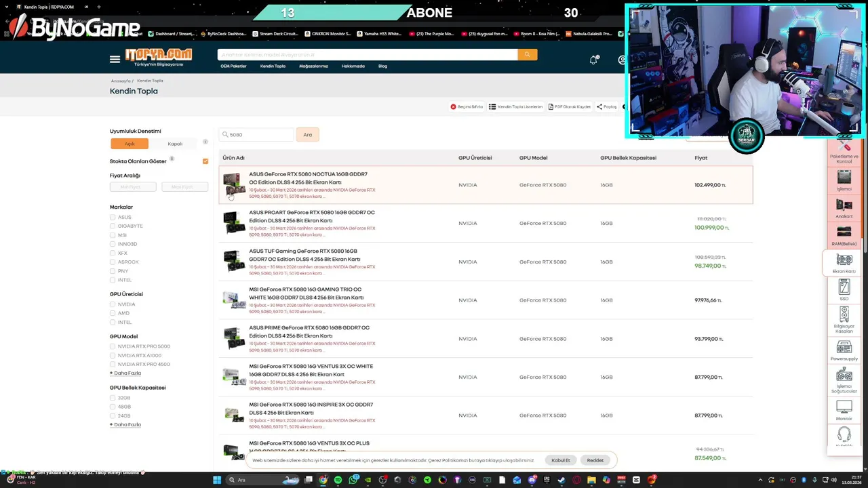Open Spotify from the taskbar
This screenshot has height=488, width=868.
(338, 480)
